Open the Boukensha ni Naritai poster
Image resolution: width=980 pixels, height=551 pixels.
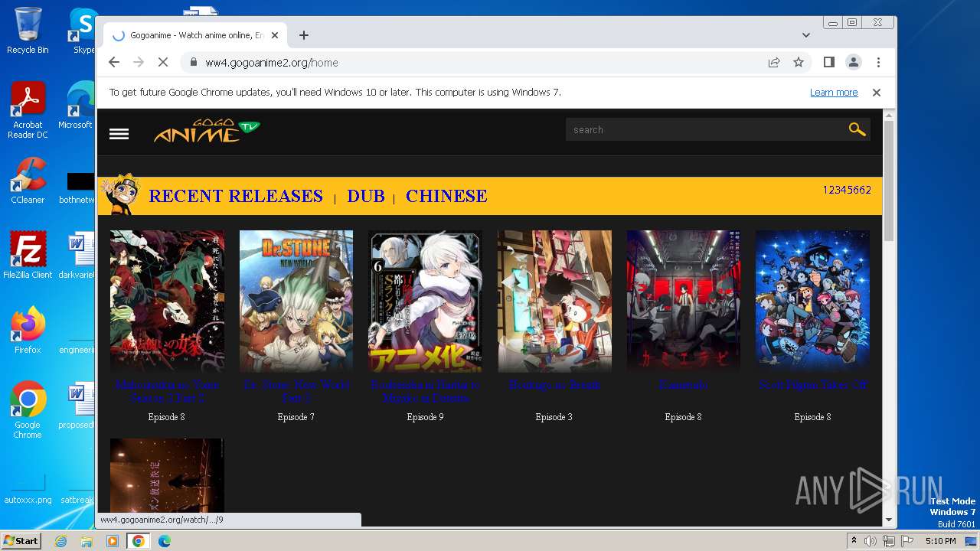point(425,302)
